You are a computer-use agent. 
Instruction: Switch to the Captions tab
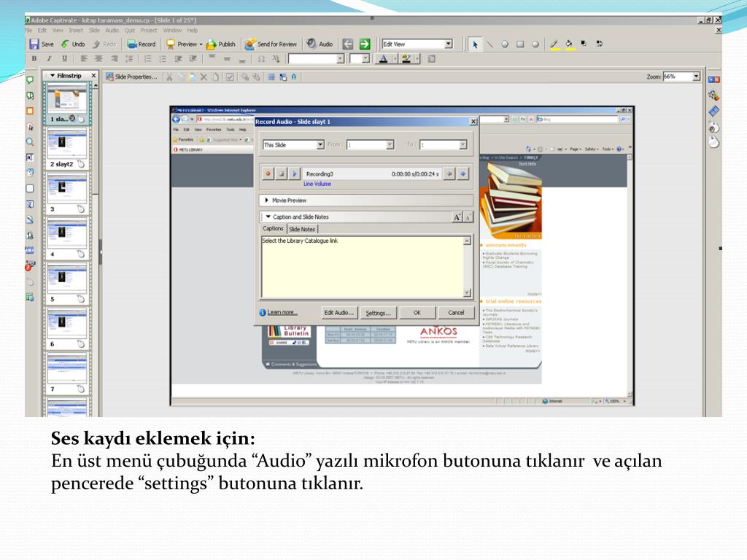(273, 228)
